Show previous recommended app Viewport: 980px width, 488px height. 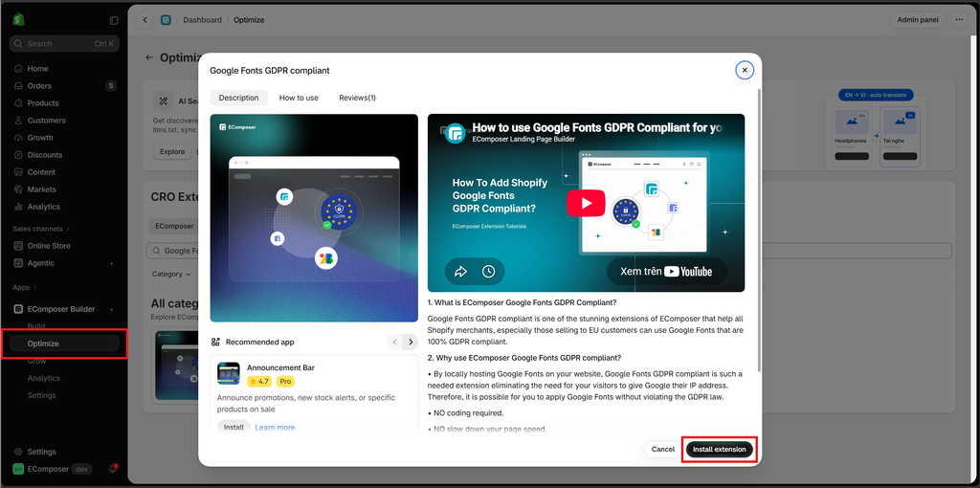(394, 342)
